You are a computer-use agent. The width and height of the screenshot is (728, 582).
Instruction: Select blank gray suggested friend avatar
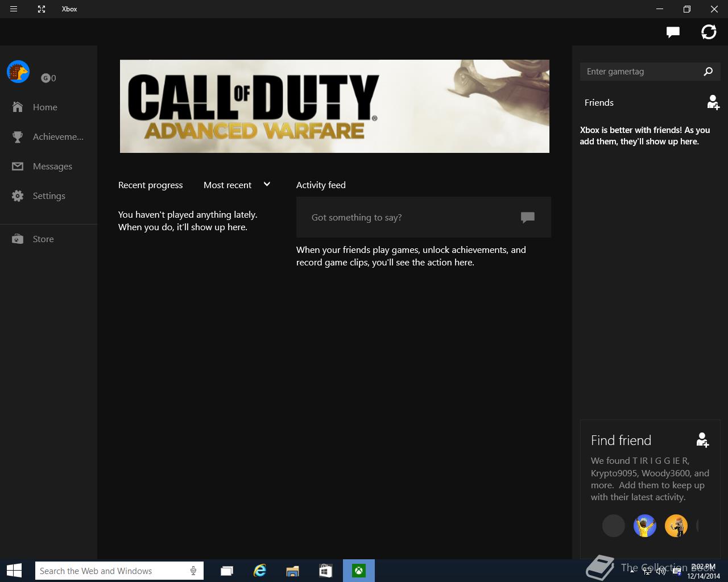click(614, 526)
